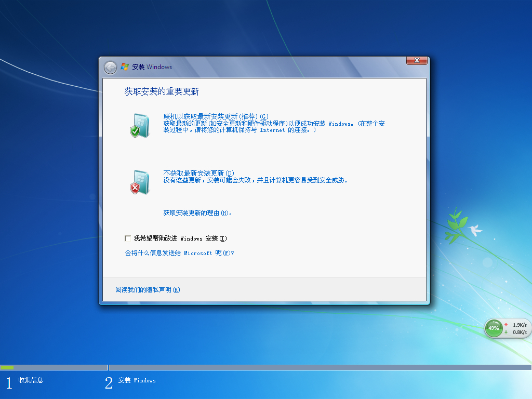532x399 pixels.
Task: Close the 安装 Windows dialog
Action: click(x=417, y=60)
